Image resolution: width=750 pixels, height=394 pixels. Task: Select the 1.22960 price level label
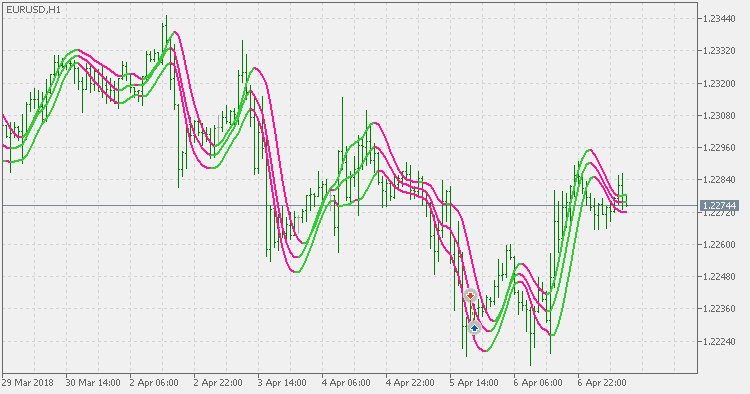pyautogui.click(x=719, y=148)
